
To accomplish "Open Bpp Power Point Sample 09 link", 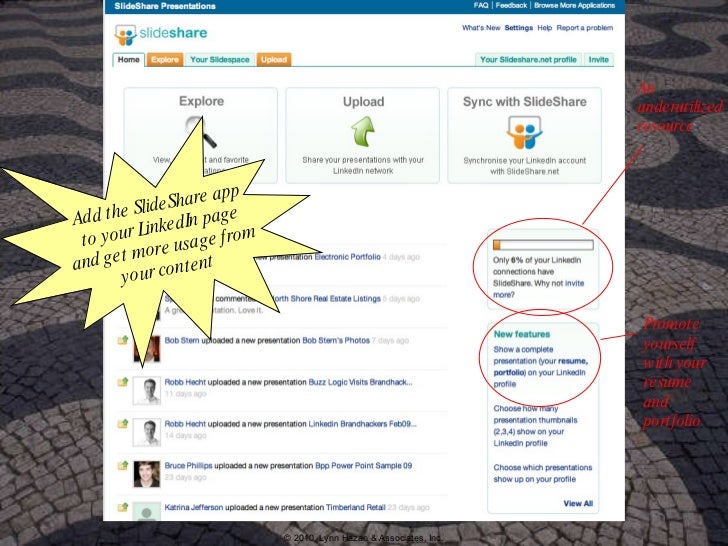I will pyautogui.click(x=363, y=466).
